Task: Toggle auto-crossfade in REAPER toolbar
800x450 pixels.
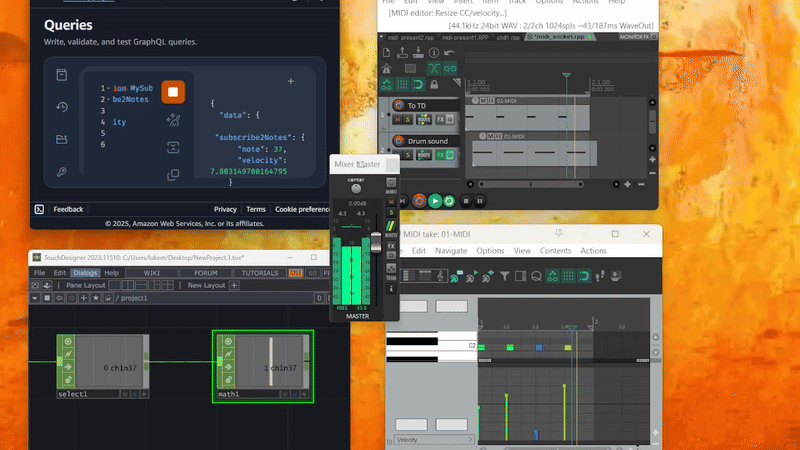Action: (434, 68)
